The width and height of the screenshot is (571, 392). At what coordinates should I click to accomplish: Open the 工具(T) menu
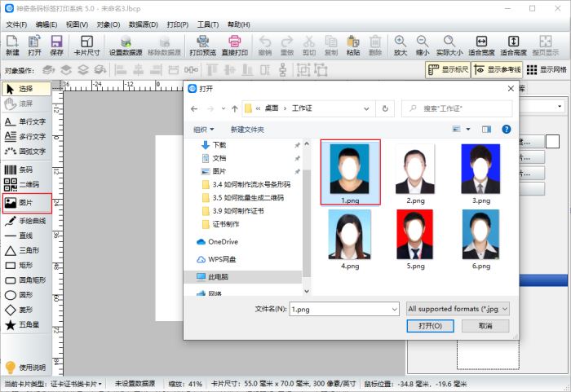tap(208, 24)
